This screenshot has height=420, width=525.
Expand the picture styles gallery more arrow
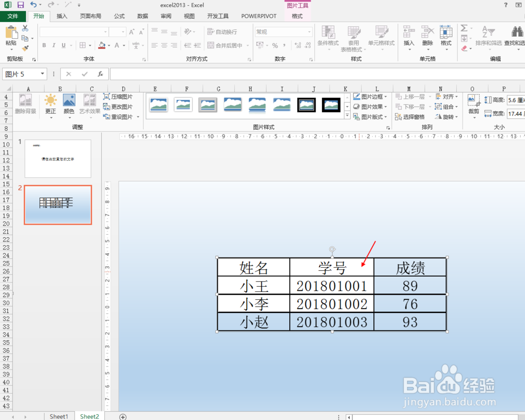tap(347, 115)
